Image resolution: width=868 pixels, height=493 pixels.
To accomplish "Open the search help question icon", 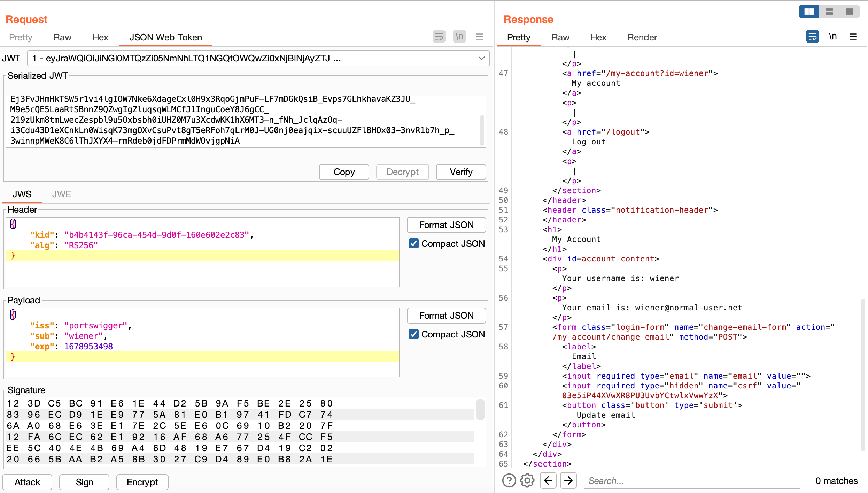I will click(509, 480).
